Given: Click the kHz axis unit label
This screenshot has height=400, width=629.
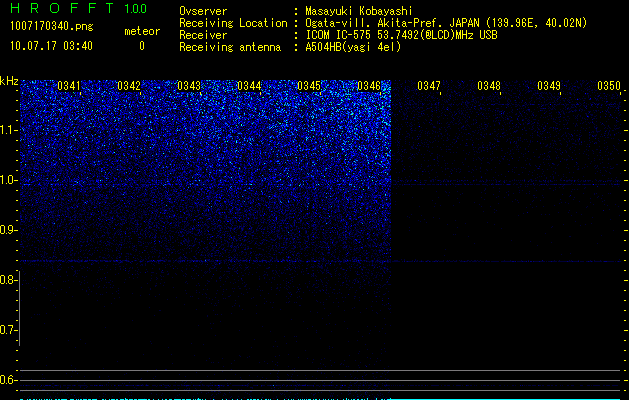Looking at the screenshot, I should click(9, 81).
